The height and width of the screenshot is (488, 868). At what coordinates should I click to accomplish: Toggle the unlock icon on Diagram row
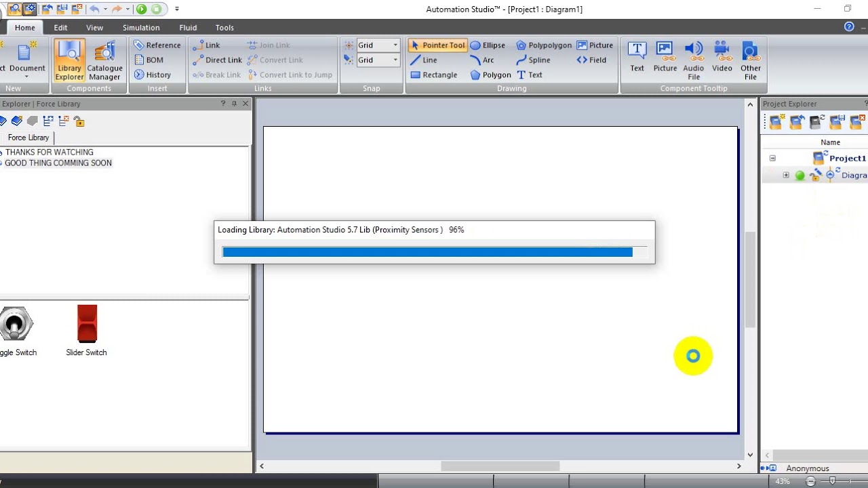pyautogui.click(x=815, y=175)
